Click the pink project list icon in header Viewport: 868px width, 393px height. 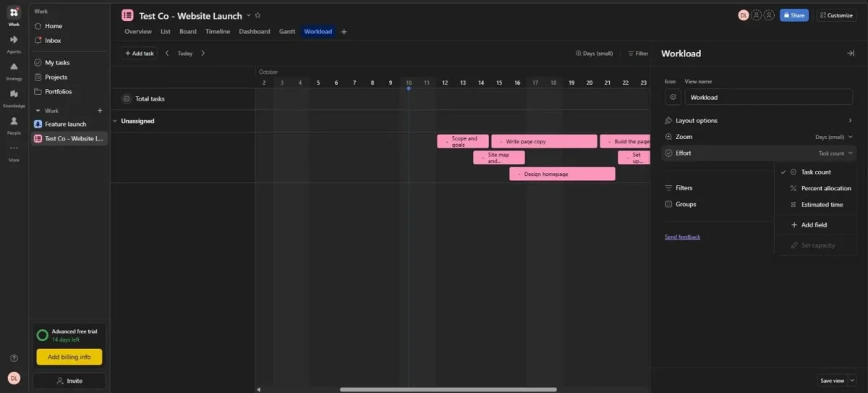[x=127, y=15]
